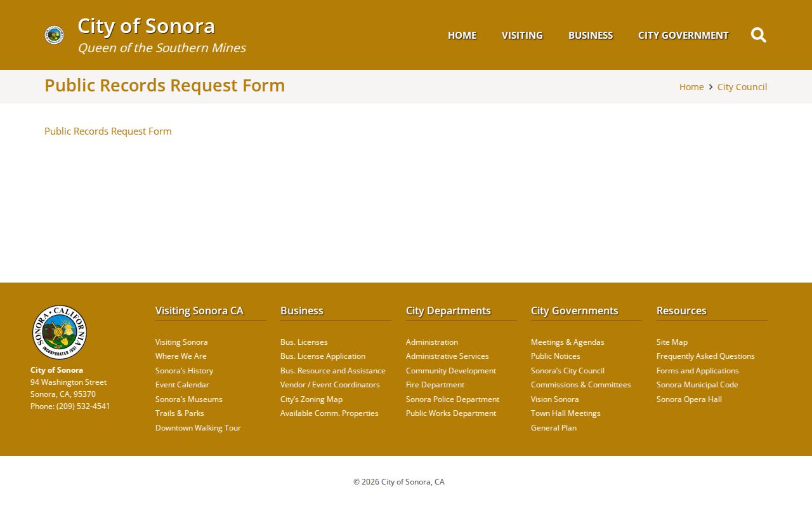Image resolution: width=812 pixels, height=508 pixels.
Task: Open Sonora's Museums footer link
Action: (189, 399)
